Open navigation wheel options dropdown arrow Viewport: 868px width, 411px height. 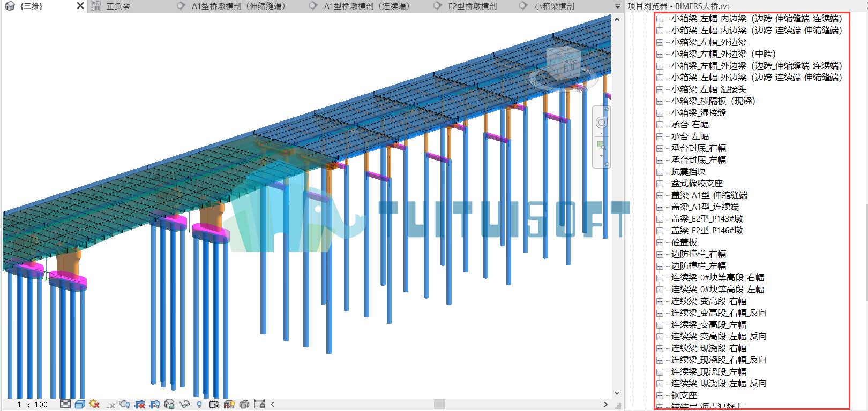tap(602, 133)
